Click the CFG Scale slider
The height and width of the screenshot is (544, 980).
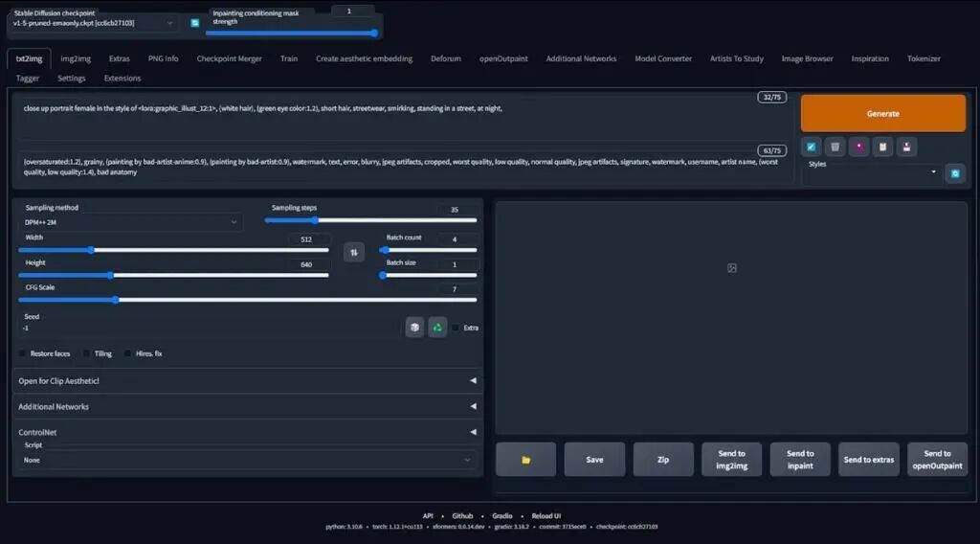[248, 300]
